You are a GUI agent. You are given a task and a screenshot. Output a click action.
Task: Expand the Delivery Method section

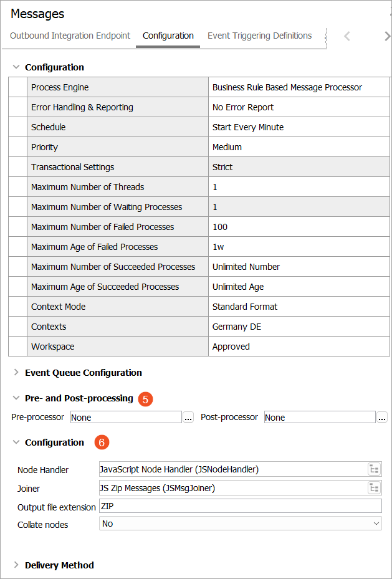(16, 565)
